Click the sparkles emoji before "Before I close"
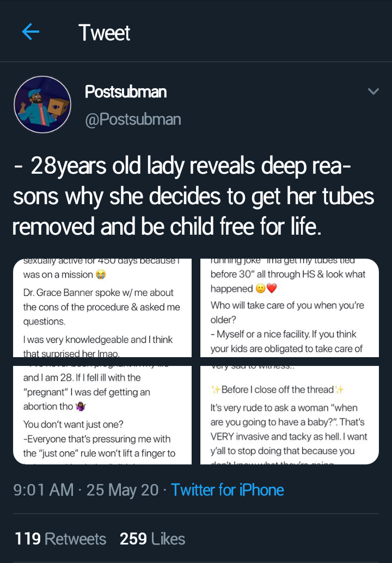This screenshot has width=392, height=563. [216, 389]
